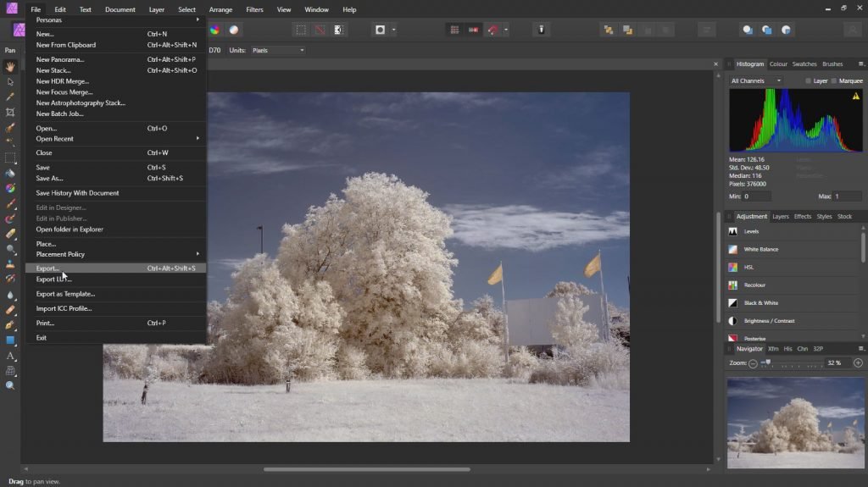The height and width of the screenshot is (487, 868).
Task: Click the Deselect icon in the toolbar
Action: (x=320, y=30)
